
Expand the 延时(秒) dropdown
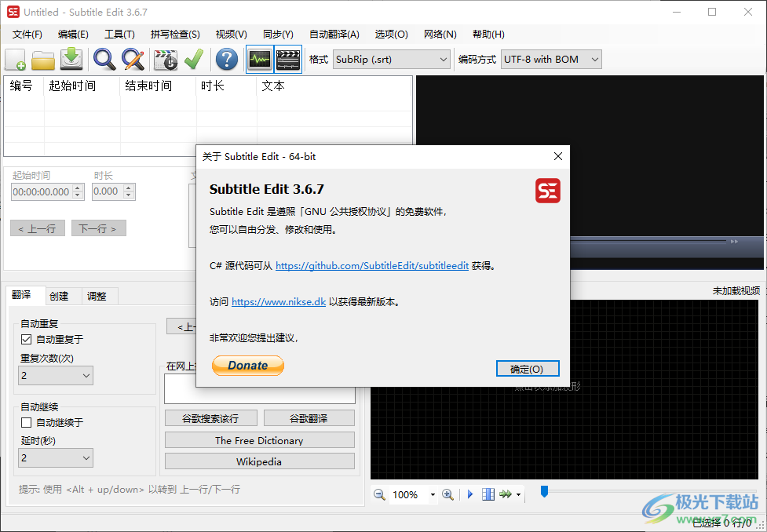click(x=56, y=458)
